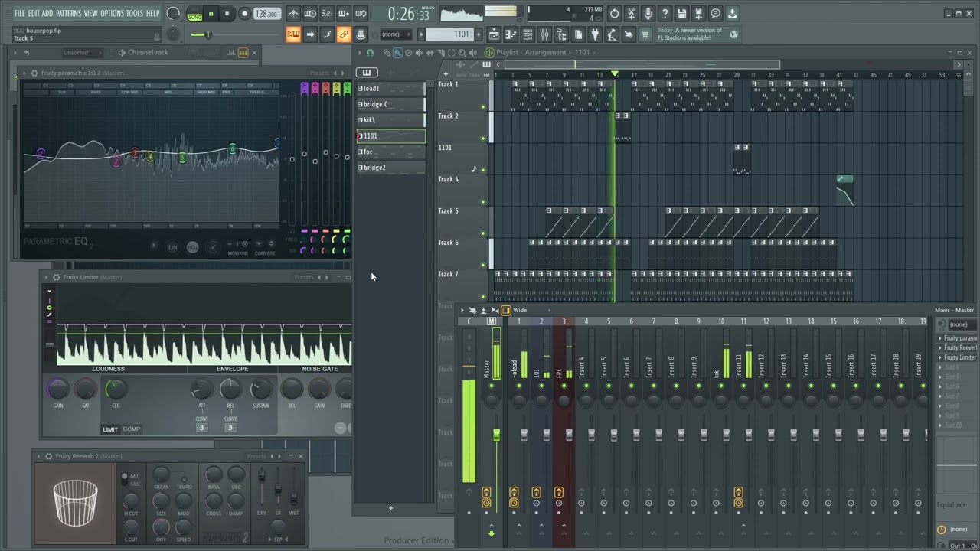Image resolution: width=980 pixels, height=551 pixels.
Task: Open the playlist options arrow menu
Action: (x=361, y=53)
